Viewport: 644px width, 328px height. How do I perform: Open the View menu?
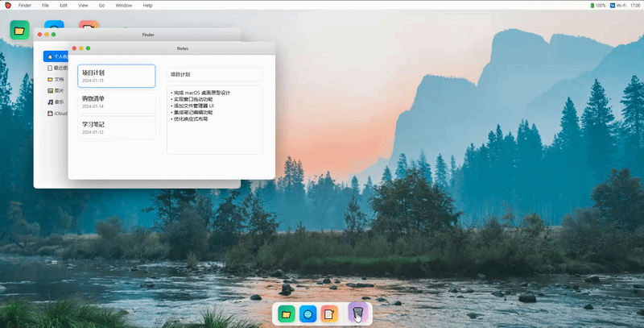tap(84, 5)
